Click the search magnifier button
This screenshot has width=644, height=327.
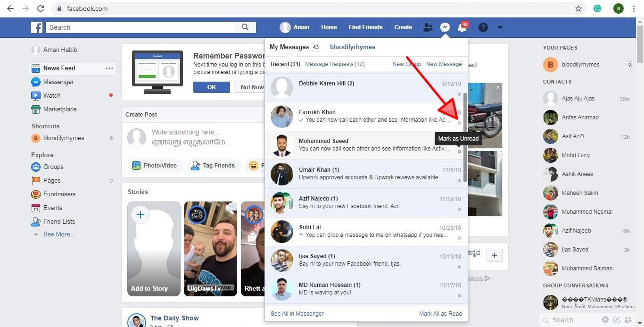click(245, 27)
